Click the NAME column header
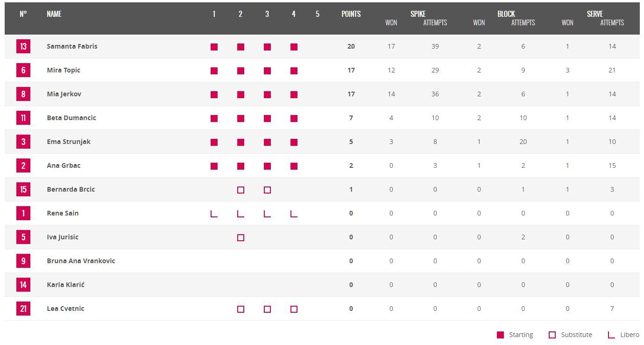 (54, 14)
